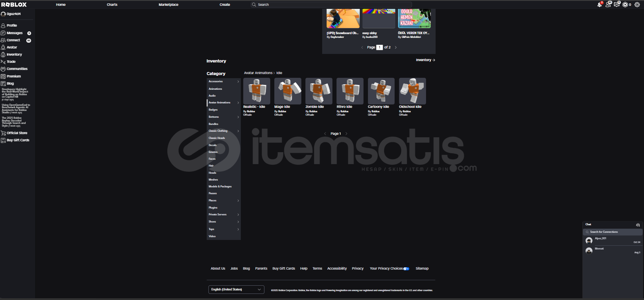Expand the Tops category

[238, 229]
